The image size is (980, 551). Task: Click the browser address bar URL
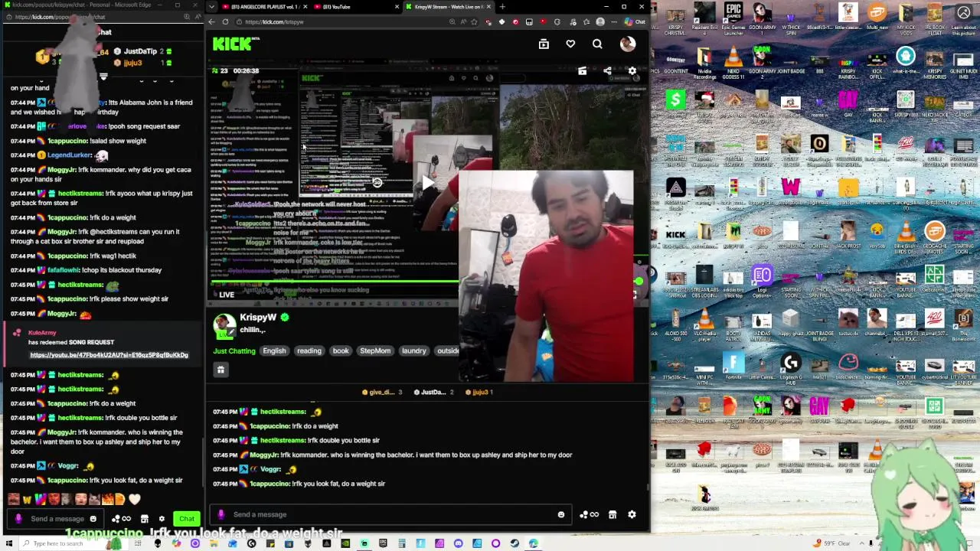tap(275, 22)
